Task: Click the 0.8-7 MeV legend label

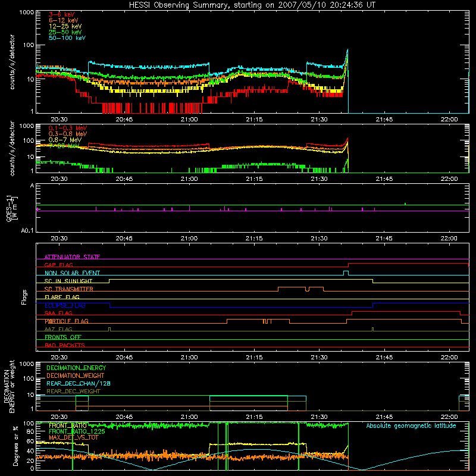Action: tap(65, 140)
